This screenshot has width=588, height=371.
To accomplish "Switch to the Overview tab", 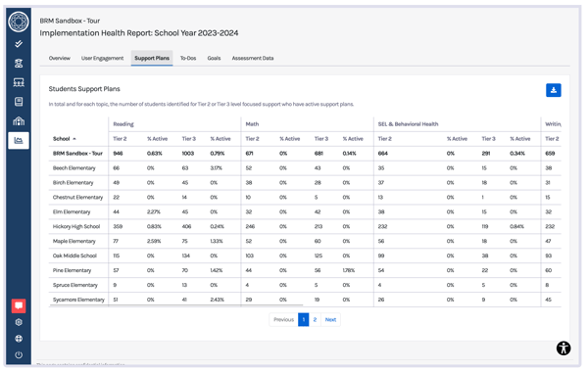I will (x=59, y=58).
